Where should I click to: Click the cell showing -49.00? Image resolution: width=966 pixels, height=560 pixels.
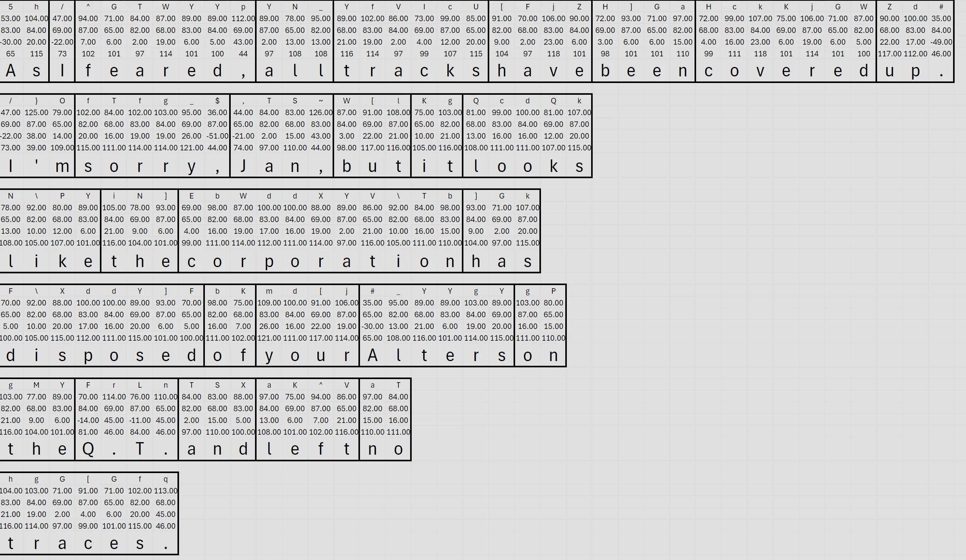click(941, 42)
